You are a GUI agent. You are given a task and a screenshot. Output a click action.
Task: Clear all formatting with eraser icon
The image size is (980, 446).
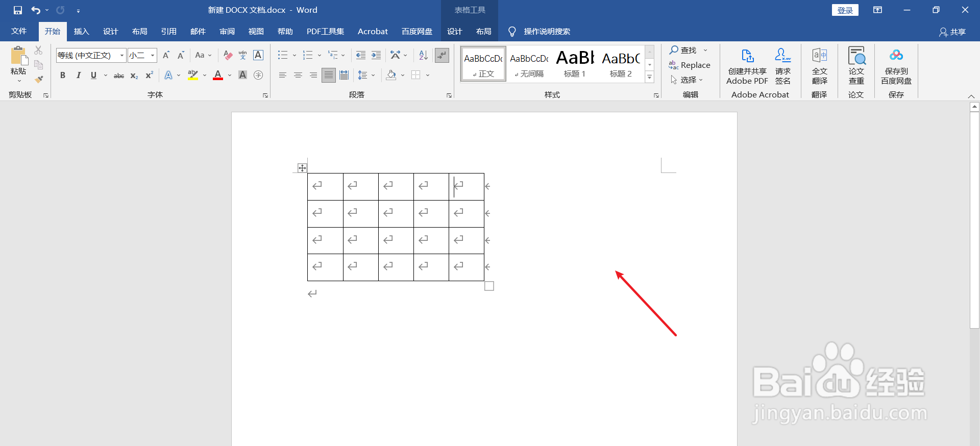click(228, 55)
